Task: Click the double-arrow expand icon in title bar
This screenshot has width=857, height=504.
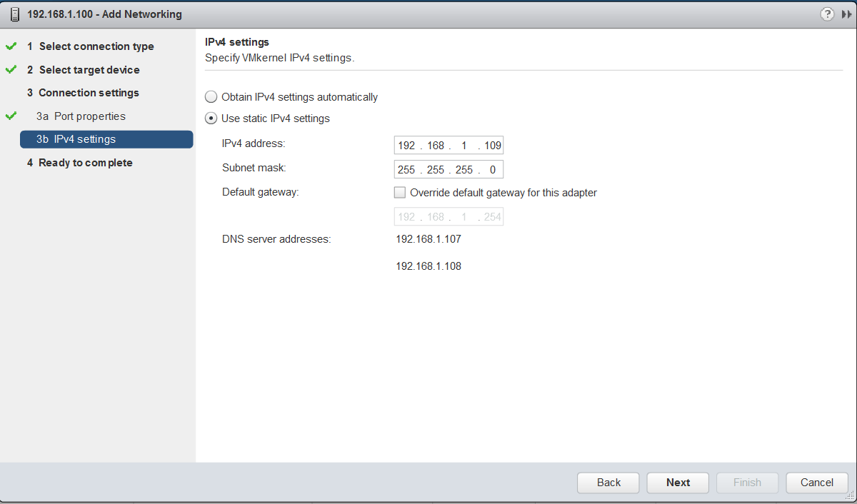Action: click(x=846, y=14)
